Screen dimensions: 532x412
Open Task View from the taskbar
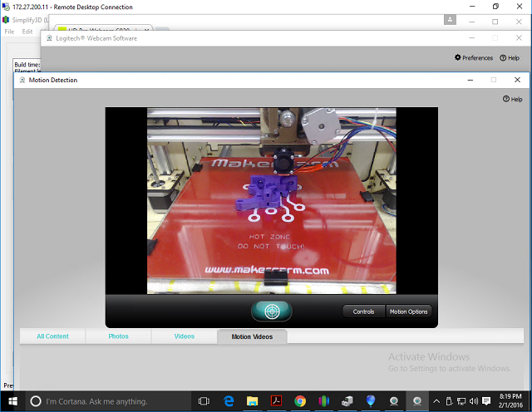point(204,401)
